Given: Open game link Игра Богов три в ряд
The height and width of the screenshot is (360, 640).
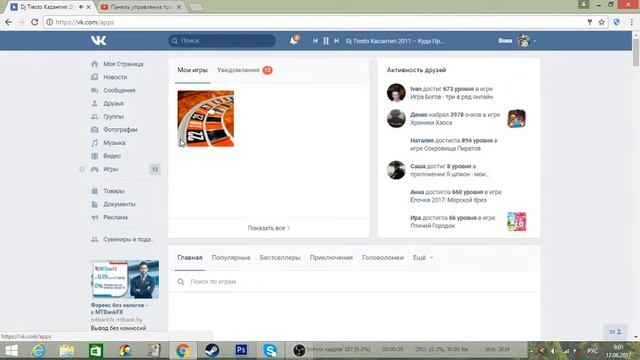Looking at the screenshot, I should click(x=451, y=97).
